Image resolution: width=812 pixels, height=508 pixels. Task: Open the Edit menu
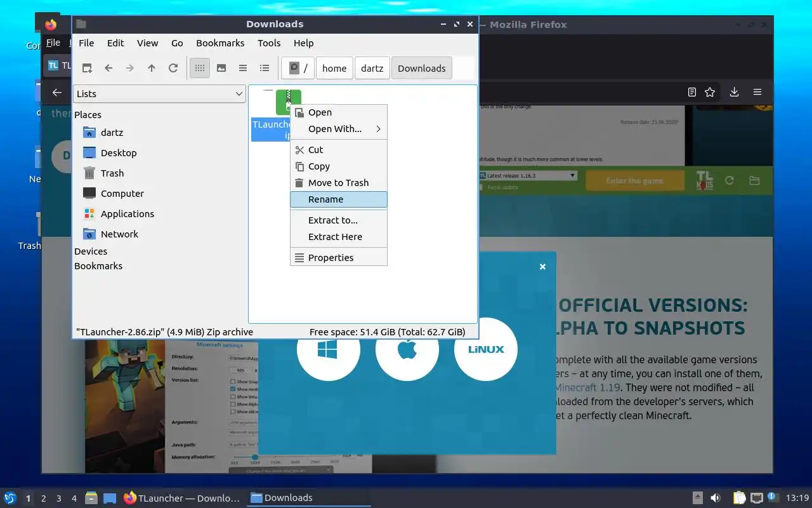pyautogui.click(x=115, y=43)
